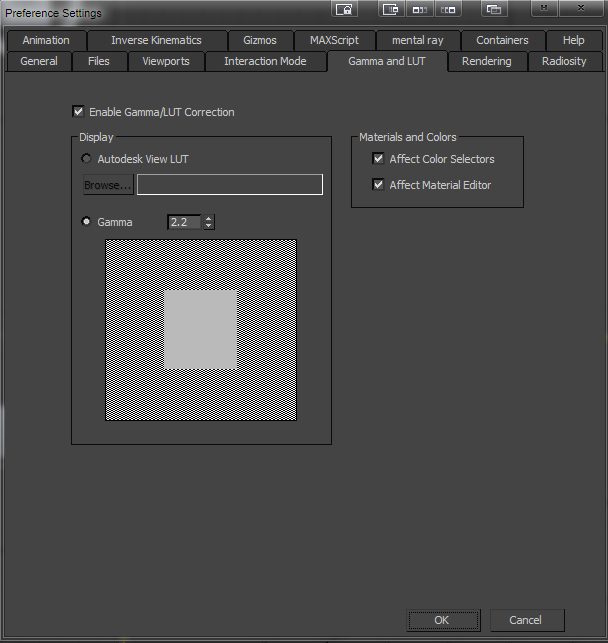Increase Gamma value with spinner up arrow
Image resolution: width=608 pixels, height=643 pixels.
pyautogui.click(x=208, y=218)
